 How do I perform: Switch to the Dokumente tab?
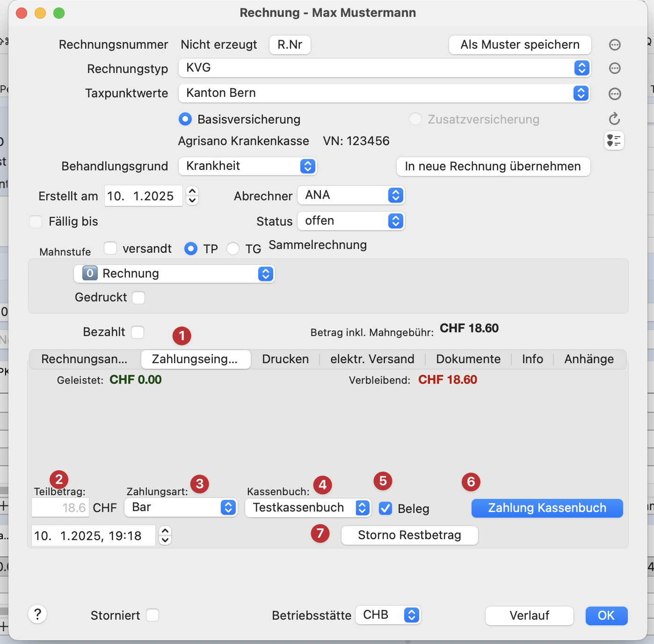(x=468, y=359)
